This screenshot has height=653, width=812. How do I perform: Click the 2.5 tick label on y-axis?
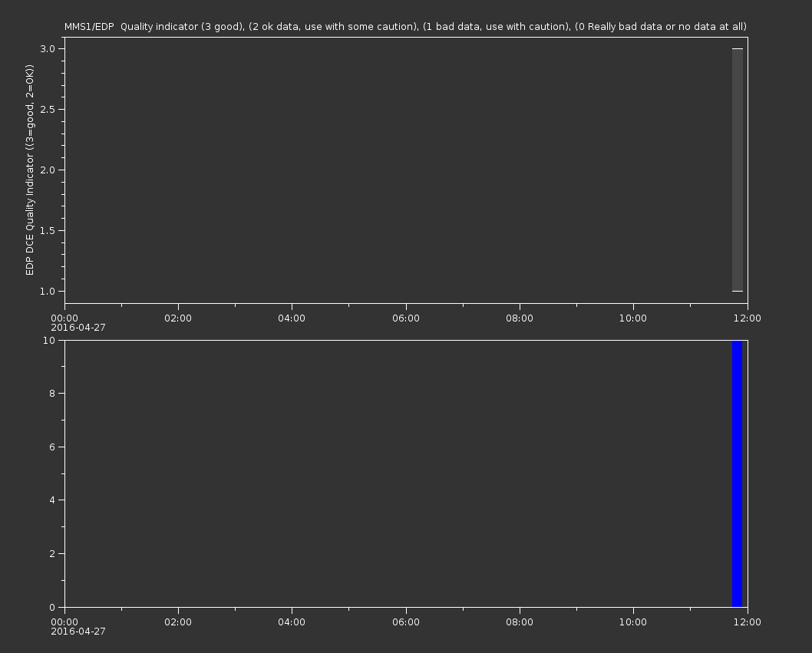pyautogui.click(x=48, y=109)
